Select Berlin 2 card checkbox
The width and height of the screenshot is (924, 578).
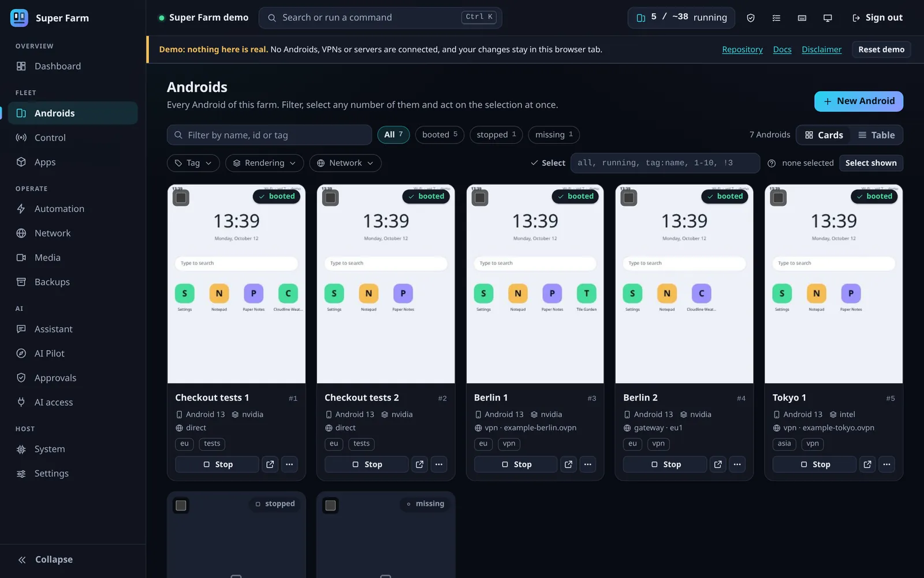point(629,198)
